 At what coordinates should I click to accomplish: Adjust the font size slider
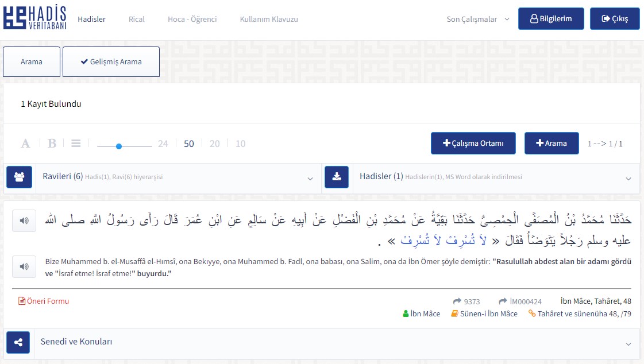tap(119, 146)
